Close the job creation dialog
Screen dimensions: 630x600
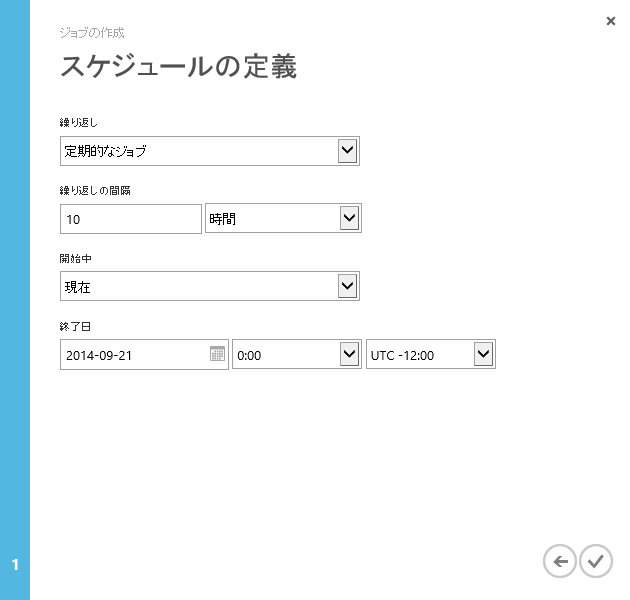(611, 21)
